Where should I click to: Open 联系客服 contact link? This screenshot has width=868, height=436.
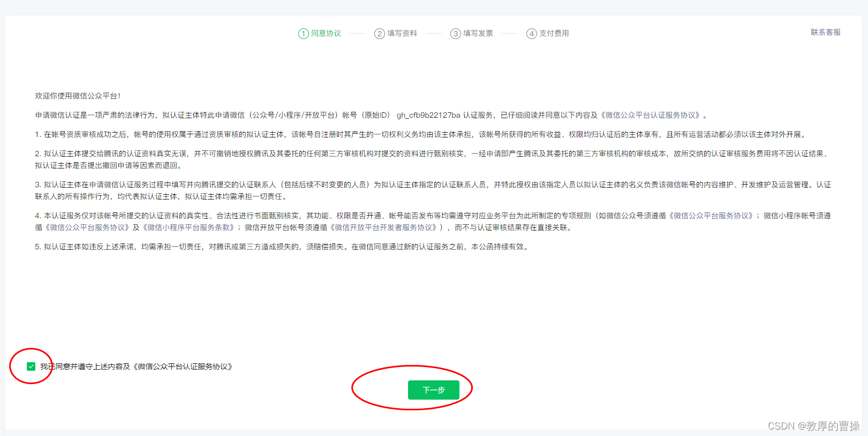click(x=826, y=33)
